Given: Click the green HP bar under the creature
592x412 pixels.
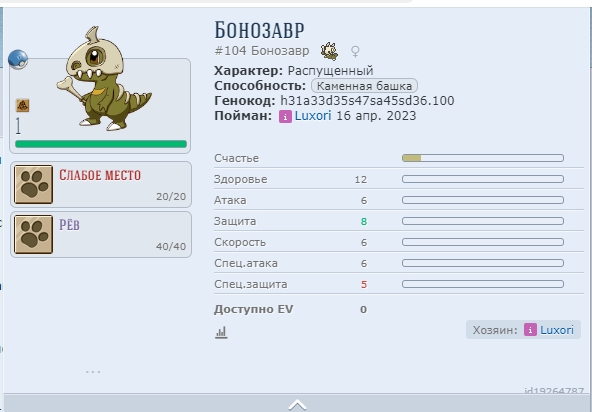Looking at the screenshot, I should pyautogui.click(x=101, y=144).
